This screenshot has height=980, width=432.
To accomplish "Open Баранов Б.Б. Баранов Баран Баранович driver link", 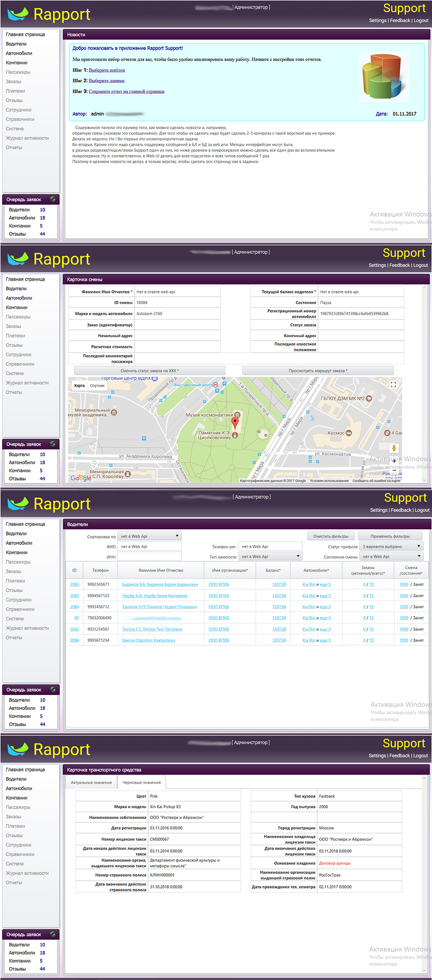I will (160, 584).
